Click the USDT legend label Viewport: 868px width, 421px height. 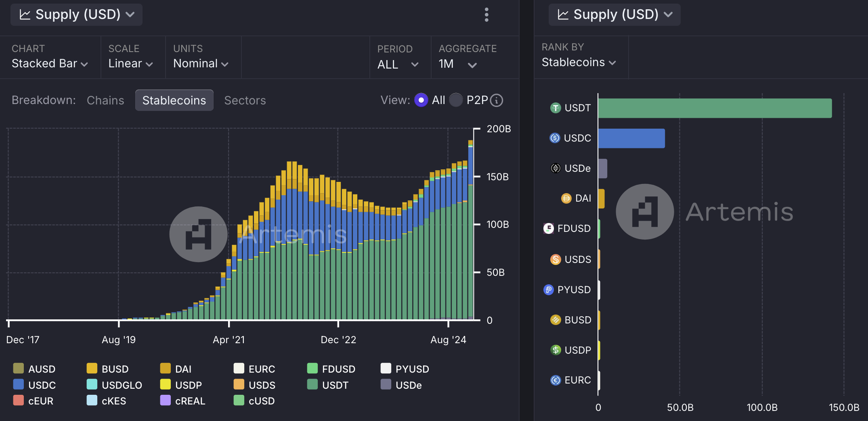point(335,385)
